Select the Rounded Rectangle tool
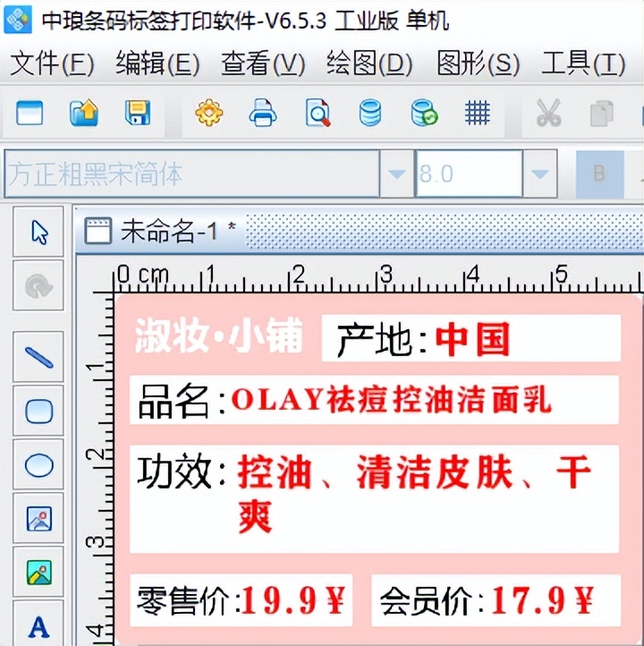Image resolution: width=644 pixels, height=646 pixels. pyautogui.click(x=38, y=411)
